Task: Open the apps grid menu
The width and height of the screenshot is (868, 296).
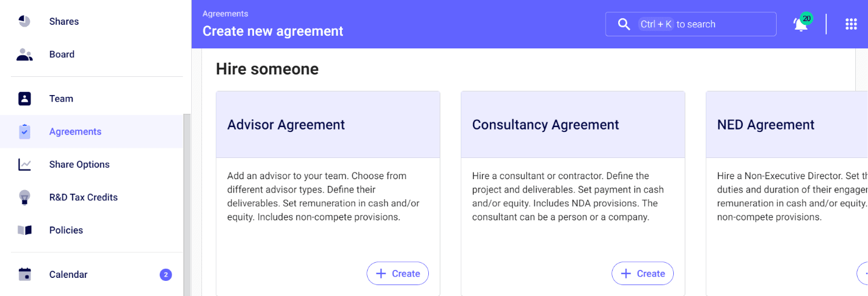Action: (851, 24)
